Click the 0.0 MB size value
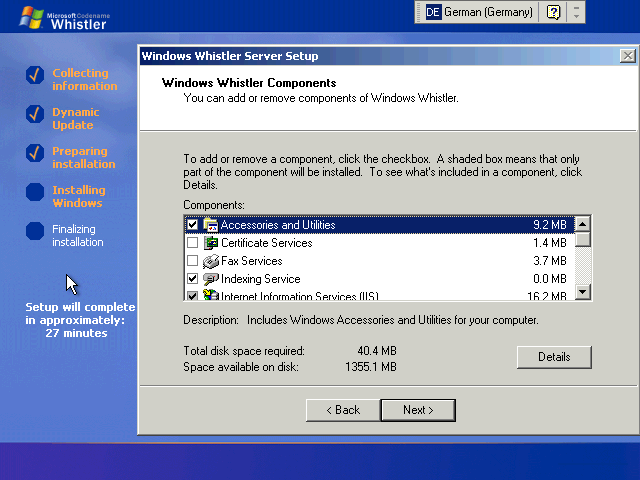This screenshot has height=480, width=640. click(x=549, y=279)
